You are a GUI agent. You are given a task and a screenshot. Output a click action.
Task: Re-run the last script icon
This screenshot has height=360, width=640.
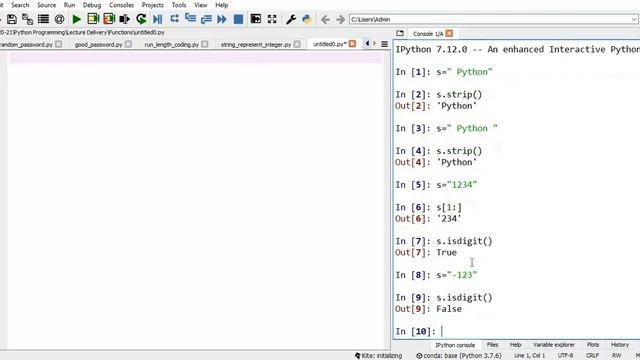tap(141, 19)
